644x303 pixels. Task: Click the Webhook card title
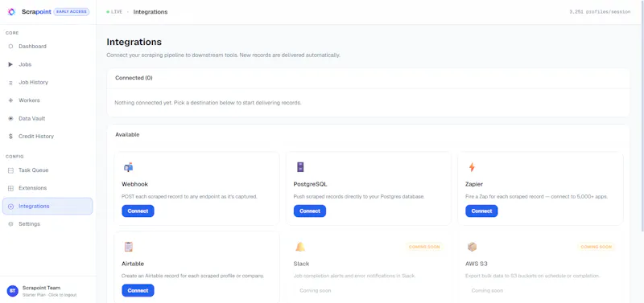coord(134,184)
